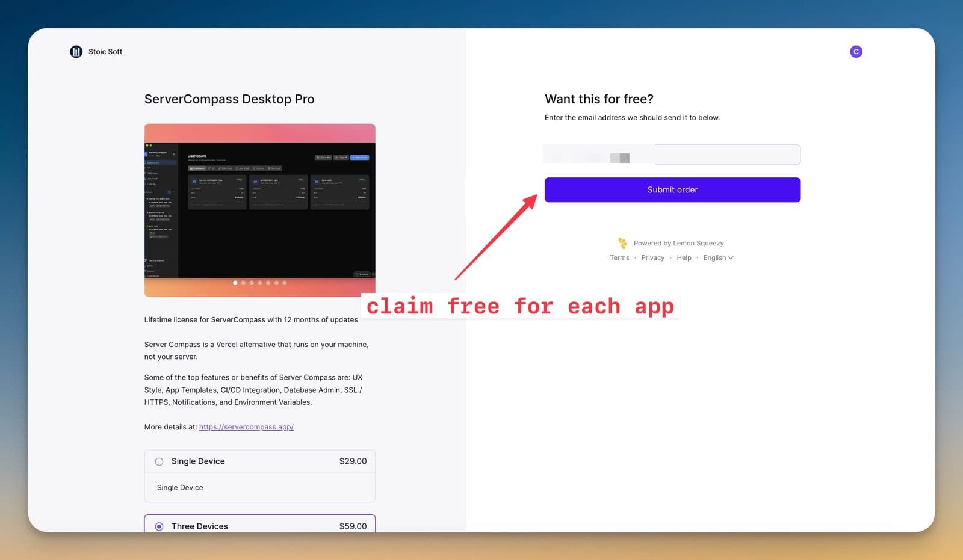The width and height of the screenshot is (963, 560).
Task: Select the first carousel dot indicator
Action: 235,283
